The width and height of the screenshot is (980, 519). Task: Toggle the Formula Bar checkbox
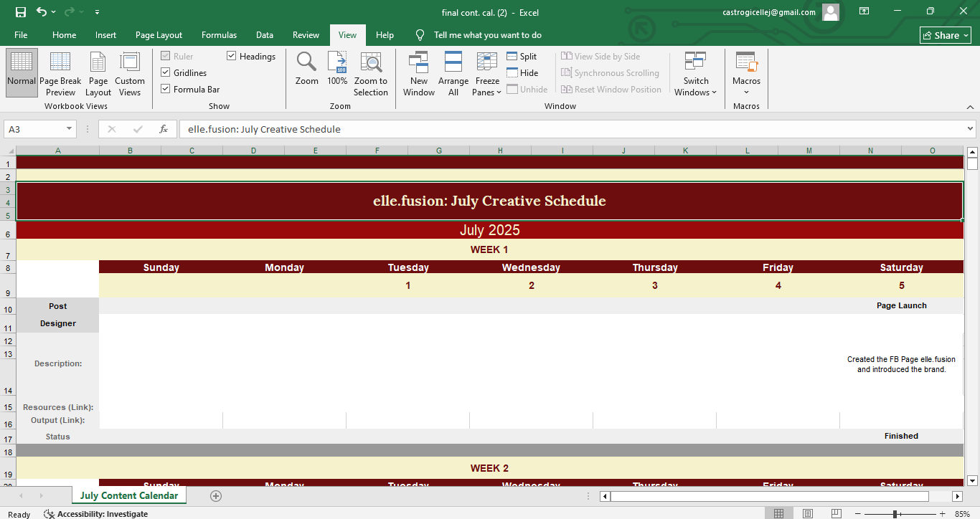[166, 89]
